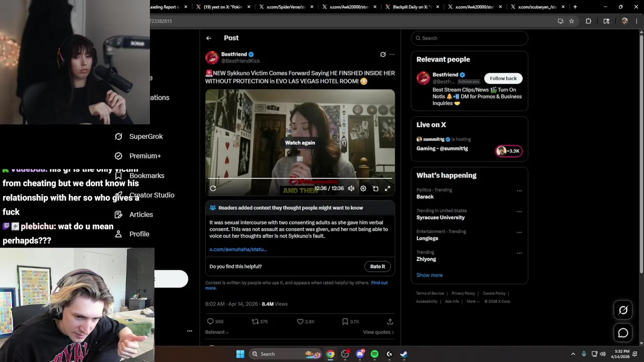Open Steam from the taskbar
644x362 pixels.
coord(404,354)
